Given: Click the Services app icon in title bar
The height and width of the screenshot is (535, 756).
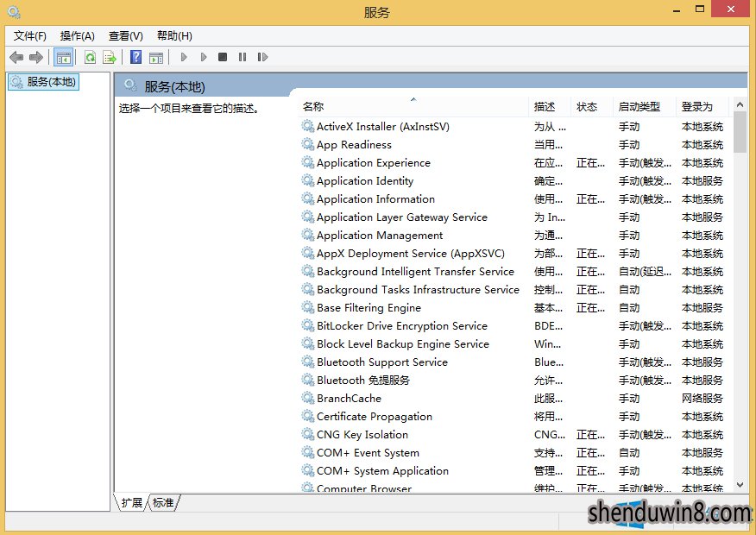Looking at the screenshot, I should (14, 11).
